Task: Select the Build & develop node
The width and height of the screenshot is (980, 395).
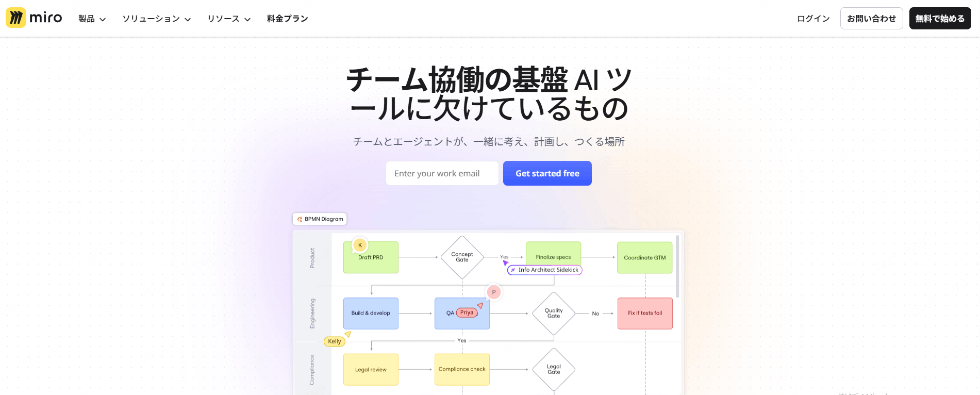Action: pos(371,313)
